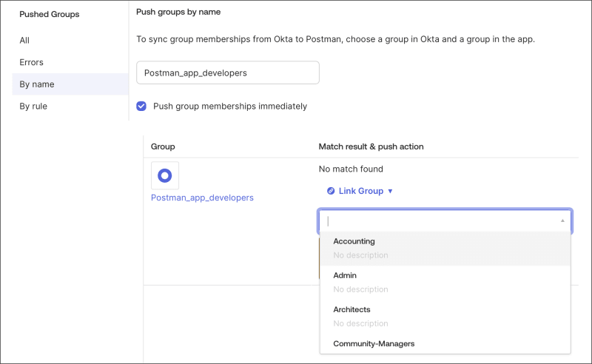
Task: Click the Pushed Groups sidebar heading
Action: 49,14
